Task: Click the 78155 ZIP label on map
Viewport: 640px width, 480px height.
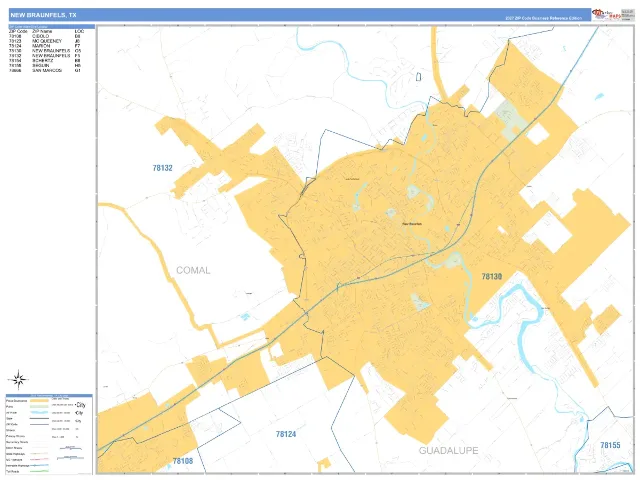Action: tap(610, 445)
